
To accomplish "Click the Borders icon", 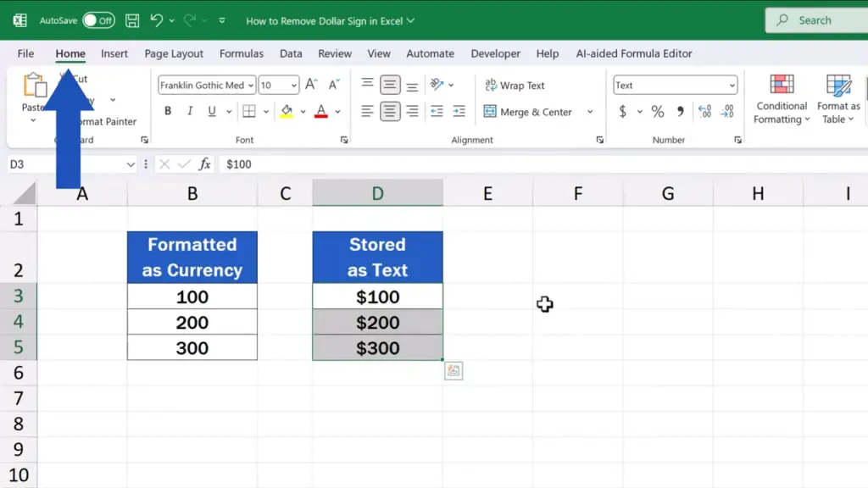I will 248,111.
